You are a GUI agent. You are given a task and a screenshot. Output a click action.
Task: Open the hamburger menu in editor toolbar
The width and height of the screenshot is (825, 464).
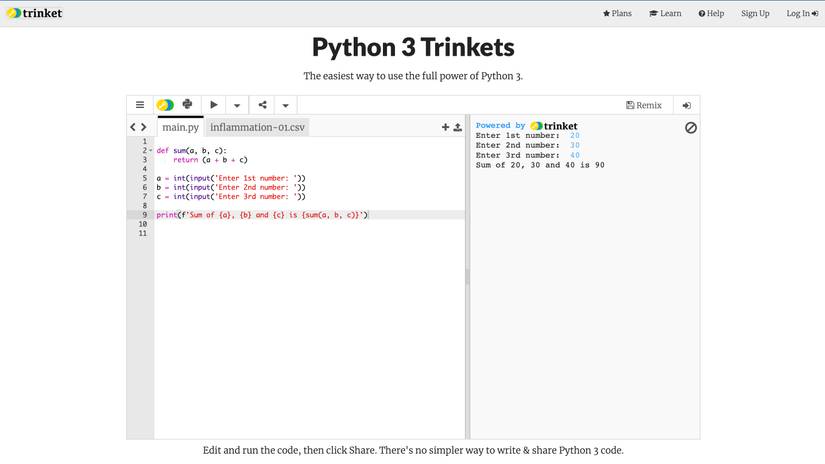140,105
